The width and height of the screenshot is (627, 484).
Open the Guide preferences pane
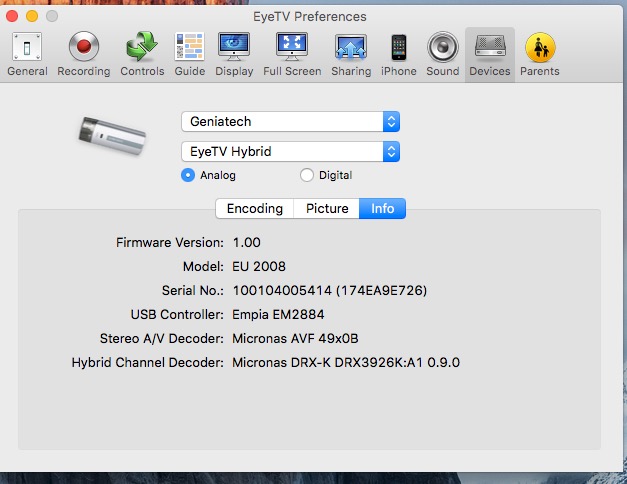pos(190,54)
